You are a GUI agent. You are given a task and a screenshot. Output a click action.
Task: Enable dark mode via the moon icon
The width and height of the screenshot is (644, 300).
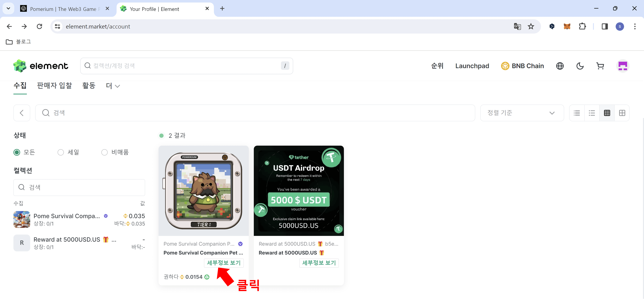coord(580,66)
